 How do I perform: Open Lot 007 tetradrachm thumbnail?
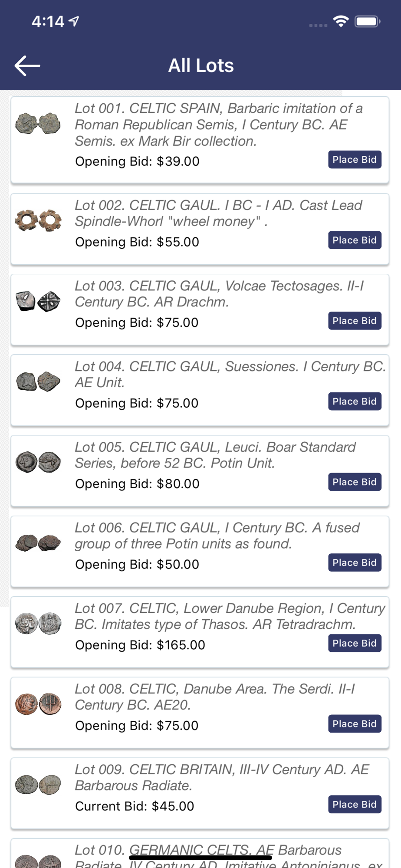tap(38, 624)
